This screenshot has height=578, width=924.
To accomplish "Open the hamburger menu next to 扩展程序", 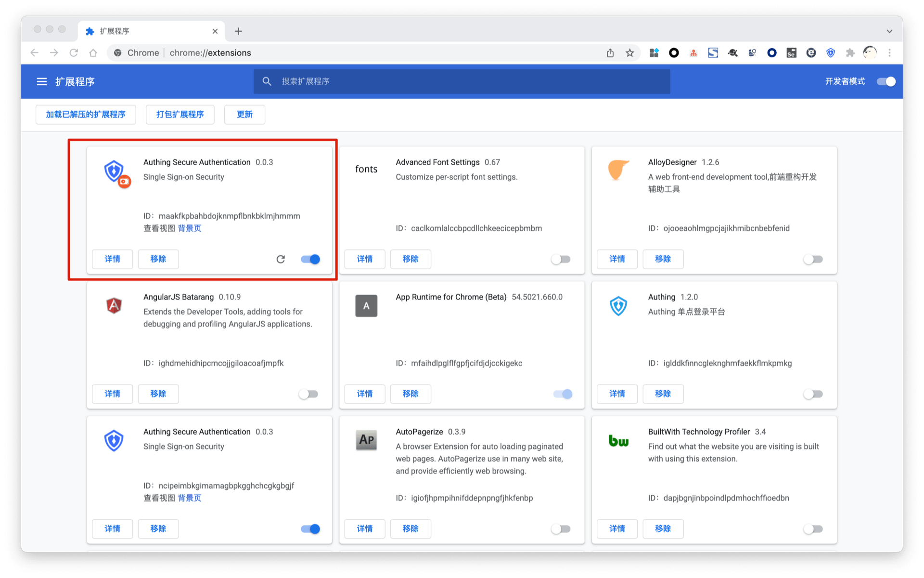I will [x=42, y=81].
